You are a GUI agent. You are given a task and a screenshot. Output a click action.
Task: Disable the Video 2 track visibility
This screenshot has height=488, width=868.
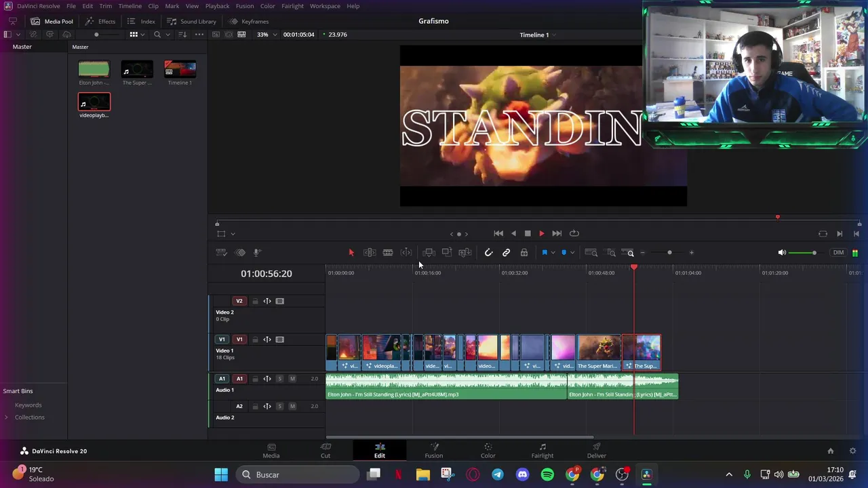(280, 301)
